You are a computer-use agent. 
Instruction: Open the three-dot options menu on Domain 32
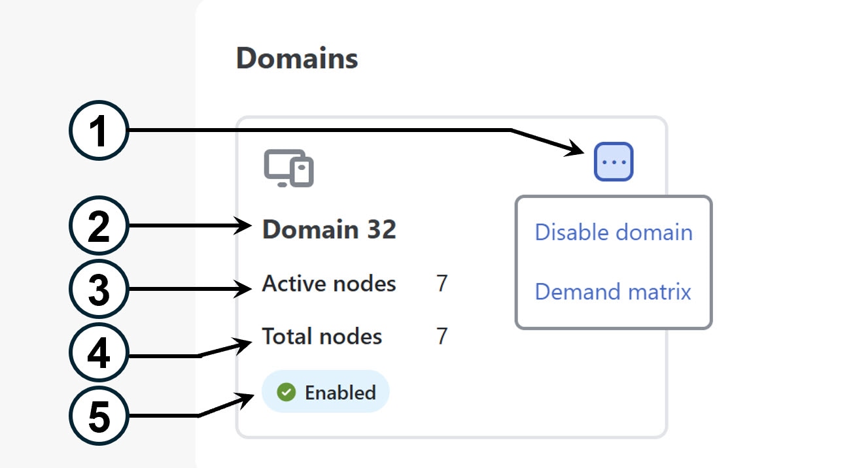[614, 161]
